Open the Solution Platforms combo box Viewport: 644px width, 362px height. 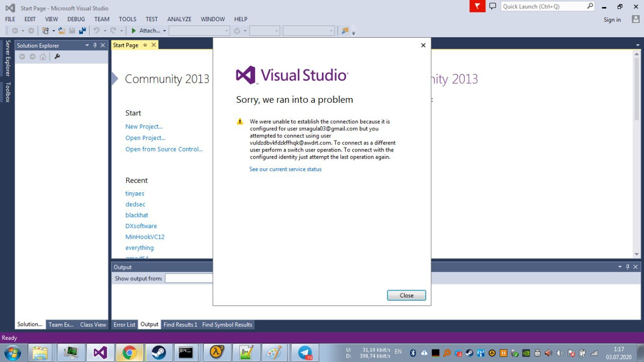point(308,31)
